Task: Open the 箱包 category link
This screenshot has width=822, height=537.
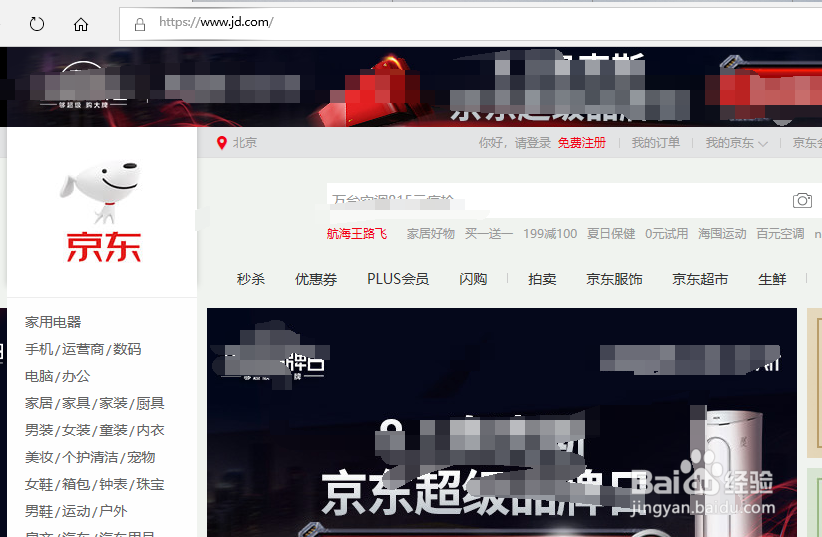Action: (x=76, y=484)
